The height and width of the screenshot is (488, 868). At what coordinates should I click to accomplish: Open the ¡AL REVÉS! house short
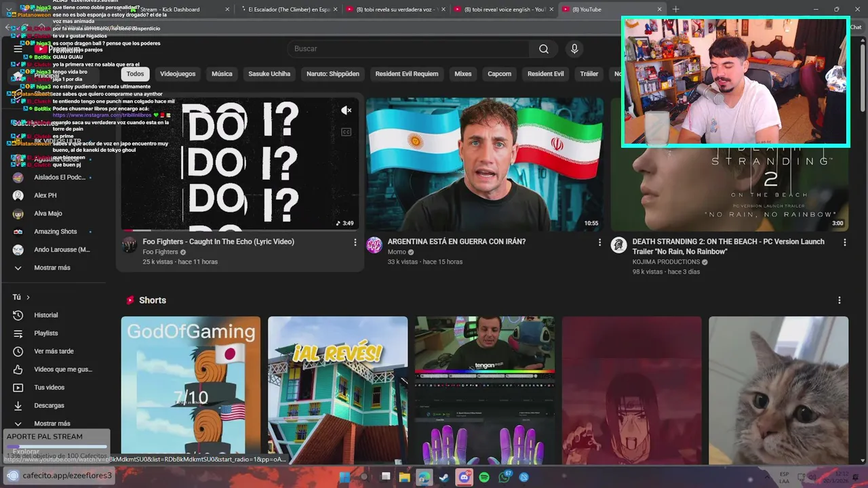click(338, 390)
